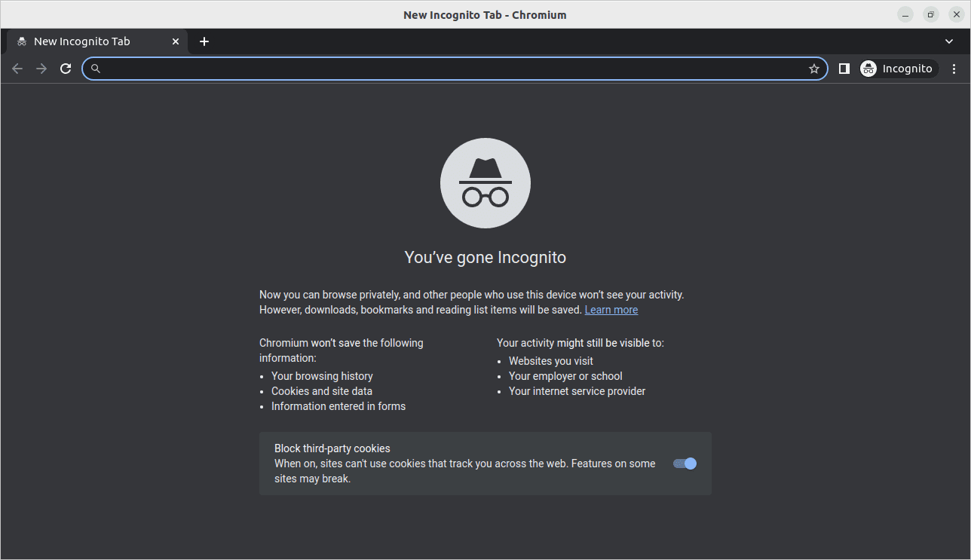971x560 pixels.
Task: Open the side panel icon
Action: [x=844, y=68]
